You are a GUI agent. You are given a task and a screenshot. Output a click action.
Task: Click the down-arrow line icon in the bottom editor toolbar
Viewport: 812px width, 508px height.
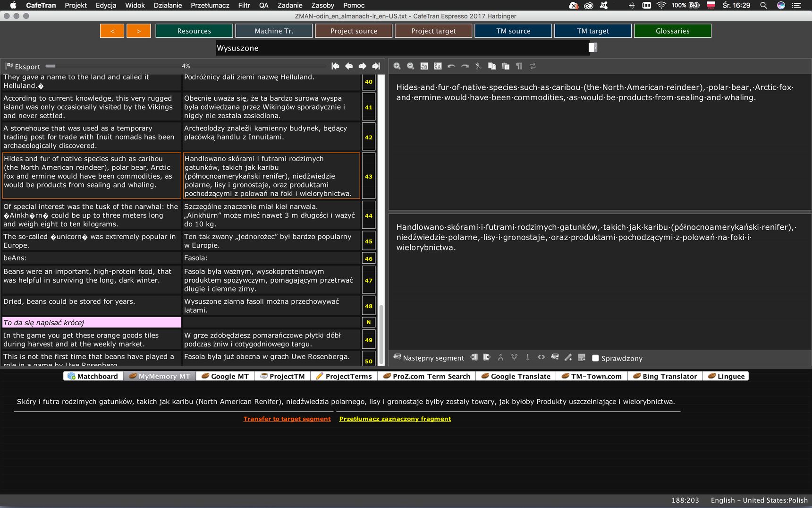pos(528,357)
